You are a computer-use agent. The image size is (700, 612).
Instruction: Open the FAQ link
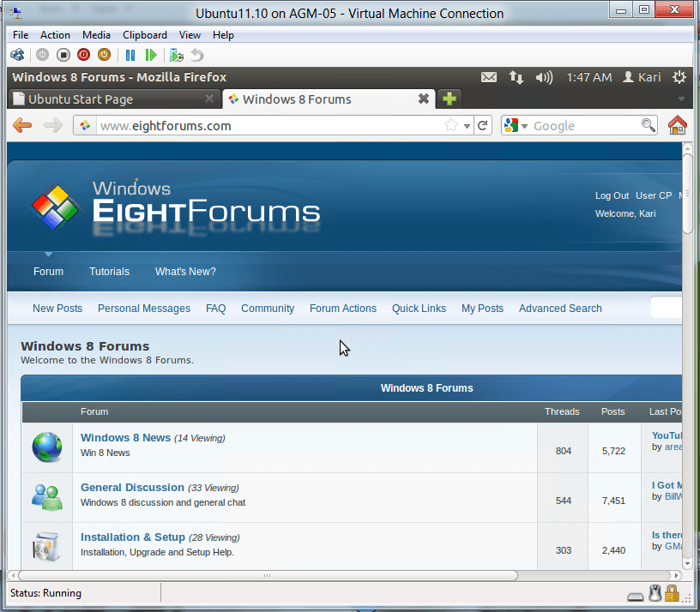215,309
